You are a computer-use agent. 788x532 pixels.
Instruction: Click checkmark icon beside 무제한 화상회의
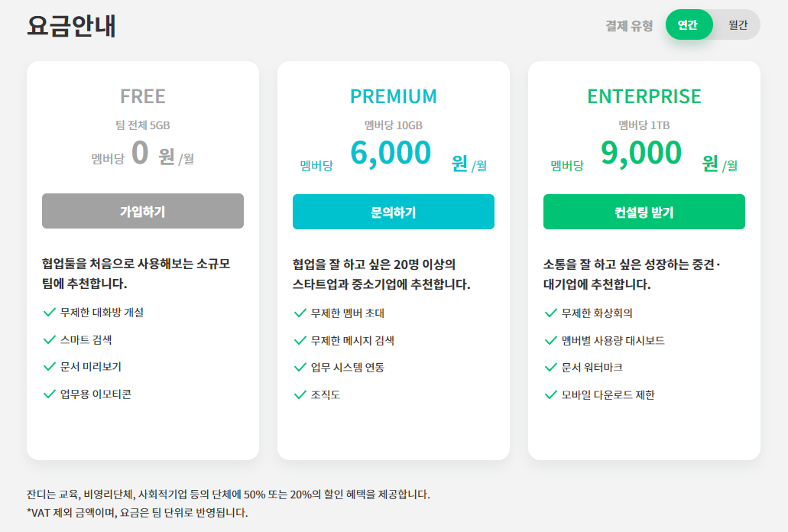pyautogui.click(x=551, y=313)
